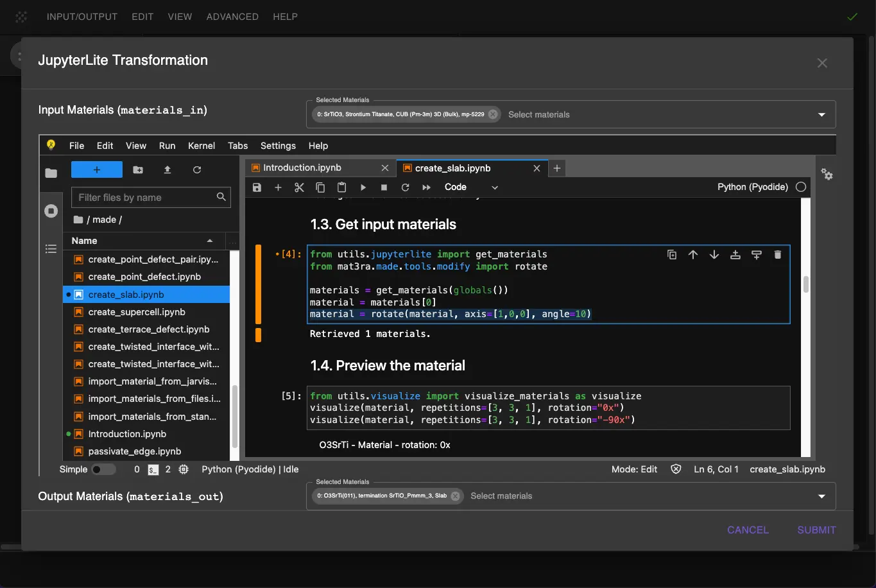Remove O3SrTi(011) chip from output materials
Image resolution: width=876 pixels, height=588 pixels.
click(455, 496)
